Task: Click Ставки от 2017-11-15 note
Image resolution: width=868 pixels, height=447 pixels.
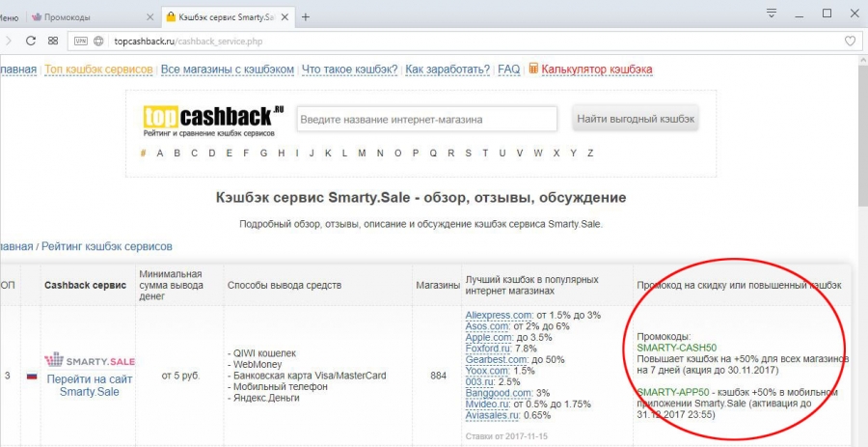Action: click(506, 436)
